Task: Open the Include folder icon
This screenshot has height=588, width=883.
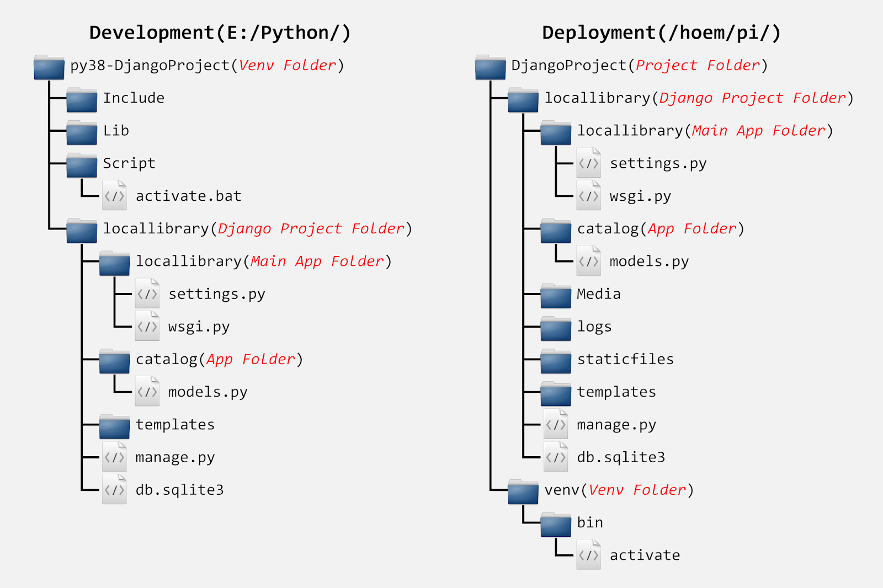Action: click(x=82, y=99)
